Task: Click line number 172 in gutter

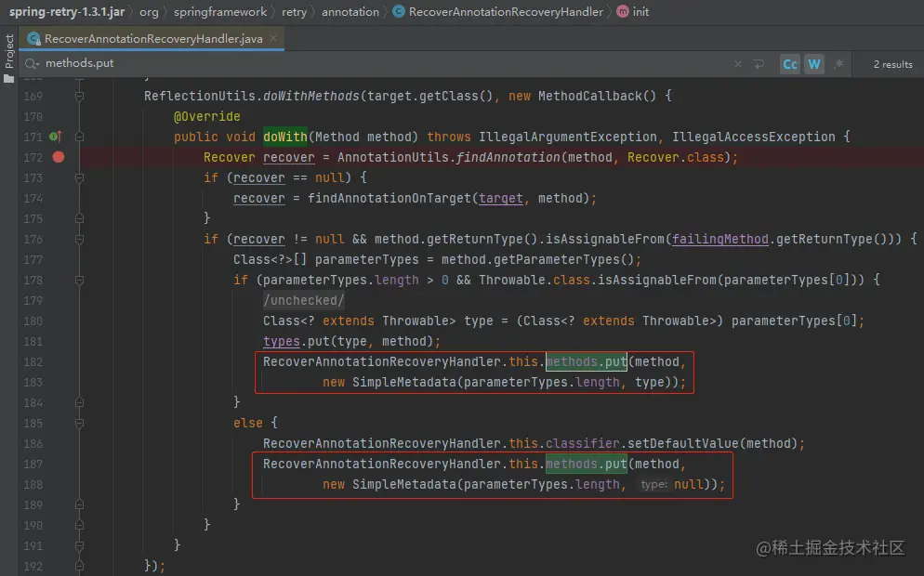Action: pyautogui.click(x=33, y=157)
